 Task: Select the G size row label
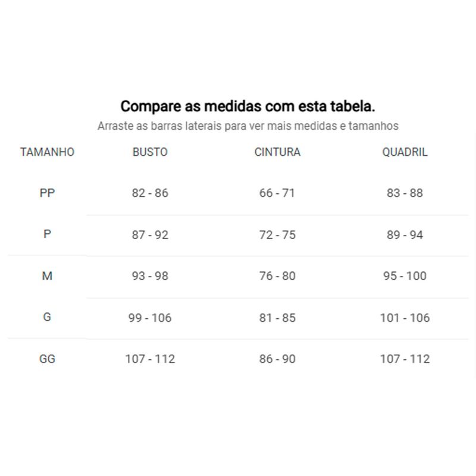(47, 317)
